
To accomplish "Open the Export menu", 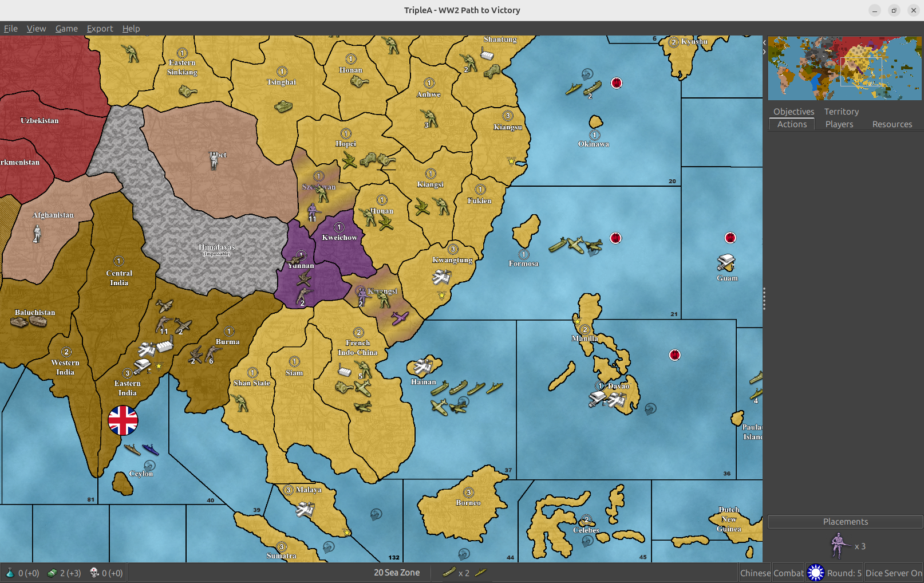I will pyautogui.click(x=100, y=29).
